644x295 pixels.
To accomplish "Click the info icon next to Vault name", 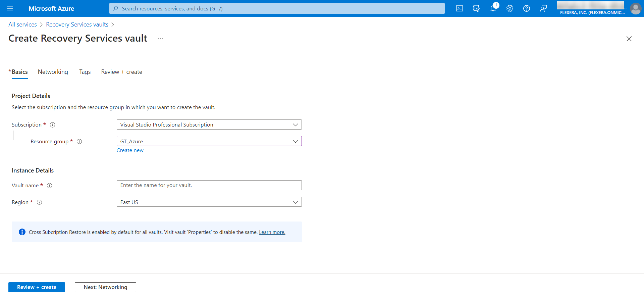I will coord(50,186).
